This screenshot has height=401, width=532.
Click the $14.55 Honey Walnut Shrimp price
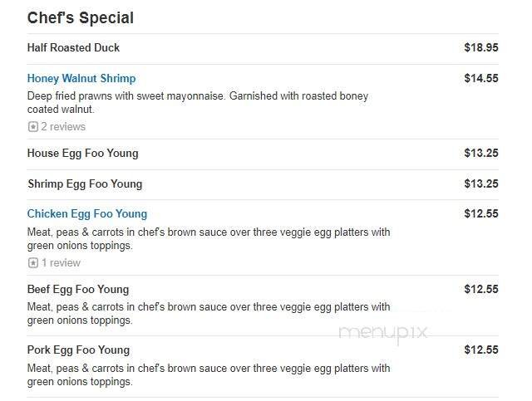(480, 79)
